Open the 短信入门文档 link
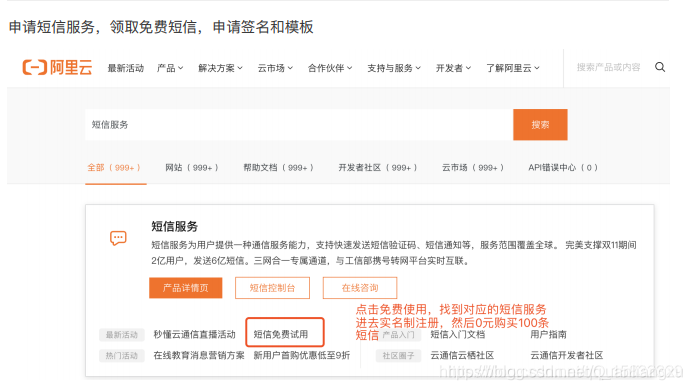This screenshot has height=390, width=692. pos(458,334)
